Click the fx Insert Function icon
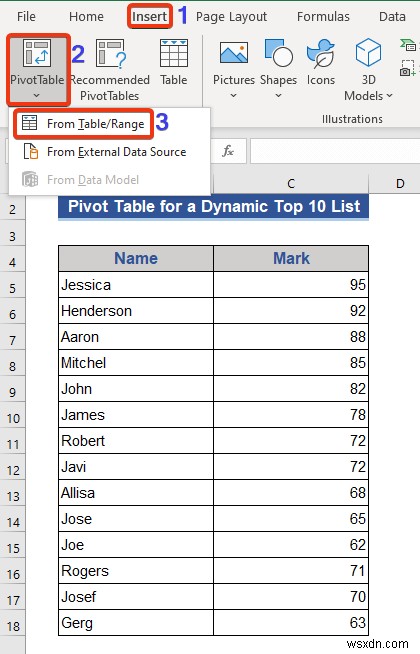This screenshot has width=420, height=654. (x=228, y=151)
